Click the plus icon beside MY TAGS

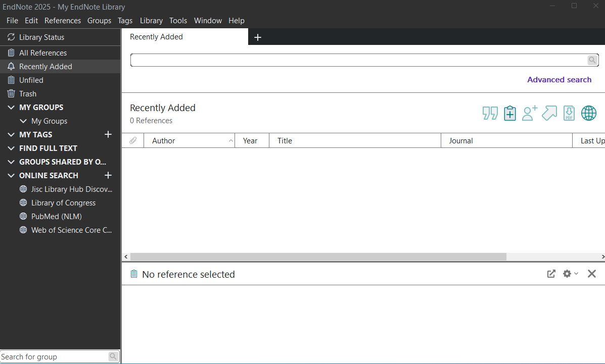(x=108, y=134)
